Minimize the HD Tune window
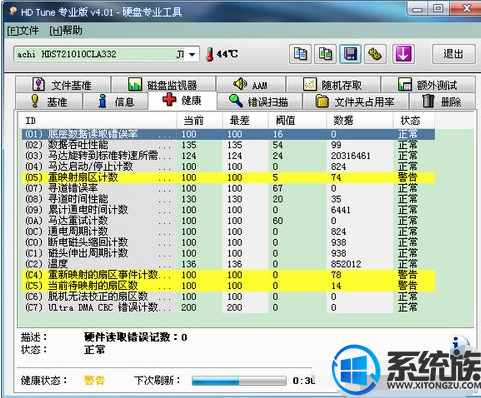481x398 pixels. [417, 9]
